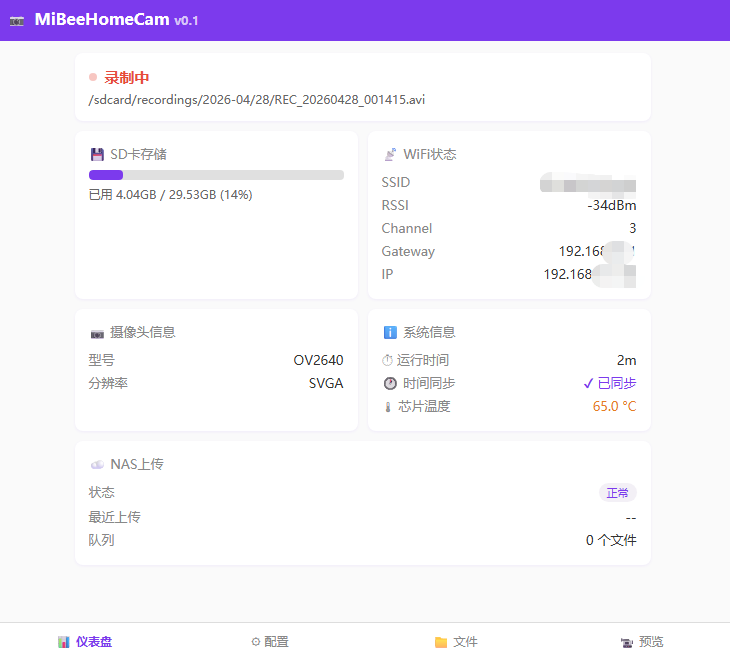
Task: Click the 正常 NAS status badge
Action: [617, 493]
